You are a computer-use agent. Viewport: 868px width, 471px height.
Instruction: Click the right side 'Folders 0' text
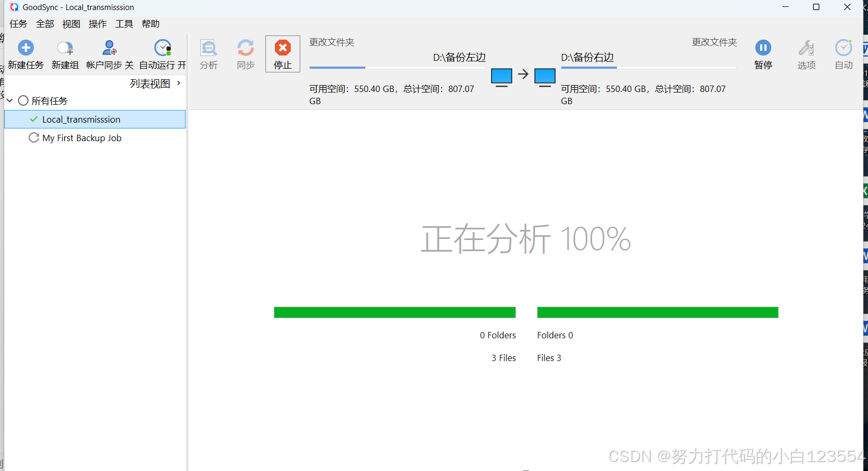click(555, 335)
